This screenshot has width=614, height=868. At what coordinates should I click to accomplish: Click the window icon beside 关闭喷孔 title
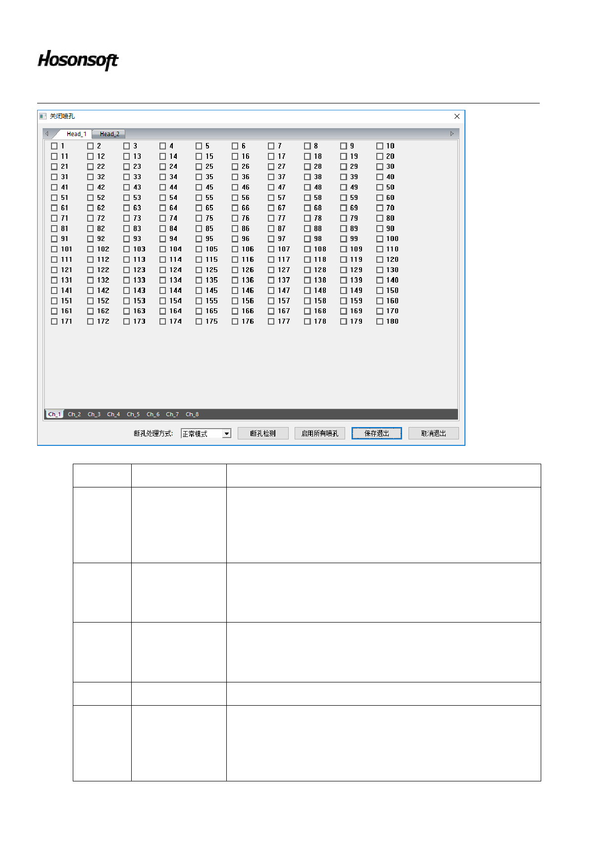pos(43,116)
